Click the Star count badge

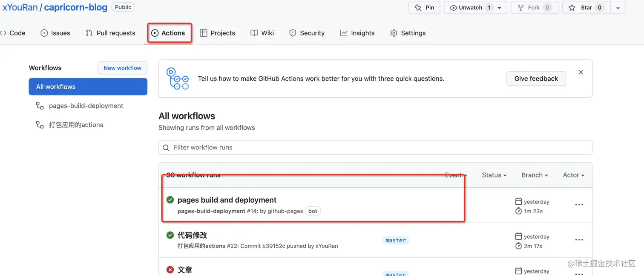tap(599, 7)
